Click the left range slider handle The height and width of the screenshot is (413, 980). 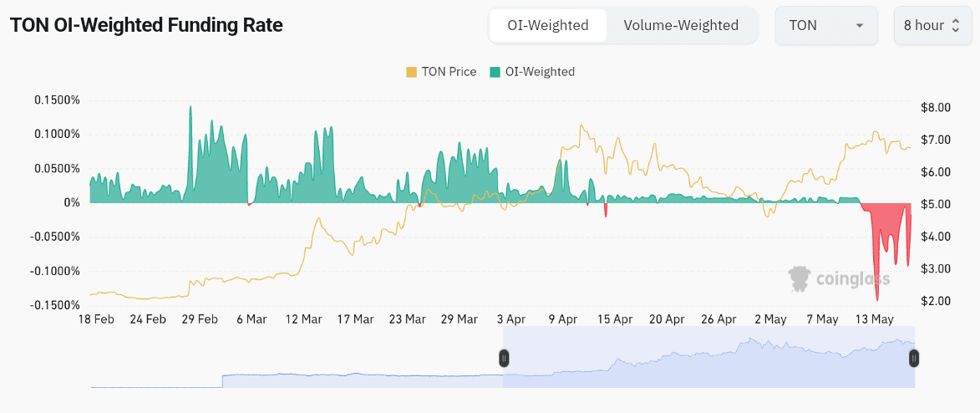[504, 358]
